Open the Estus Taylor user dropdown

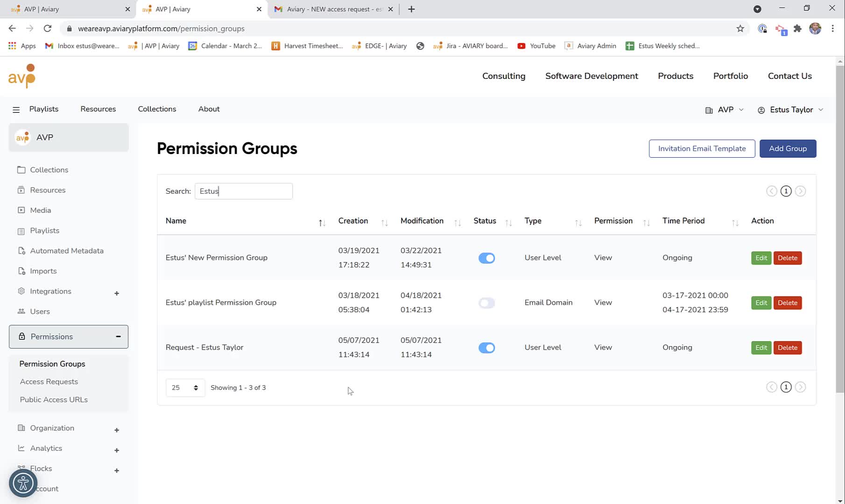tap(790, 110)
